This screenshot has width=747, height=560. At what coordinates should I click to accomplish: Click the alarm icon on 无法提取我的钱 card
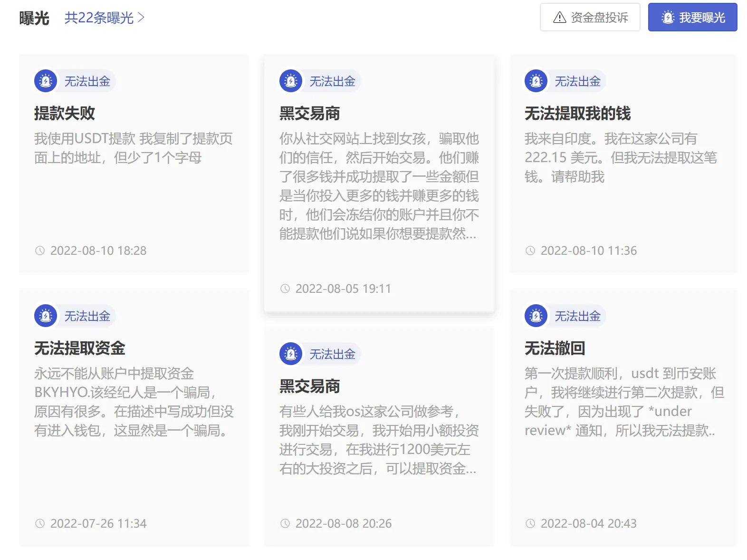tap(536, 81)
